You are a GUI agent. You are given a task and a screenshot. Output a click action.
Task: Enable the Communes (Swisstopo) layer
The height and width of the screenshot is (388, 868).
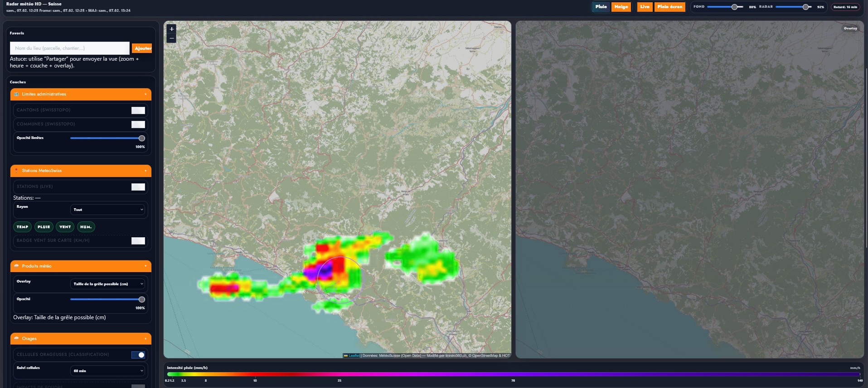click(x=138, y=125)
